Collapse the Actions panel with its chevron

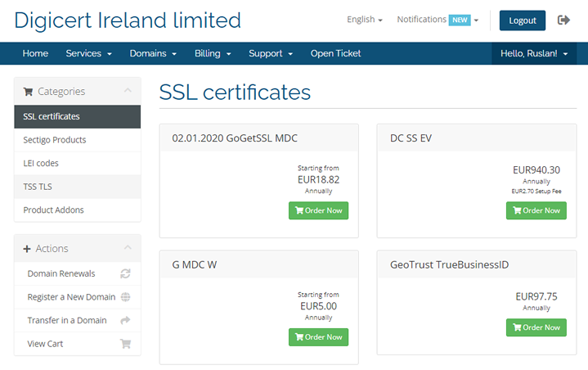click(128, 247)
